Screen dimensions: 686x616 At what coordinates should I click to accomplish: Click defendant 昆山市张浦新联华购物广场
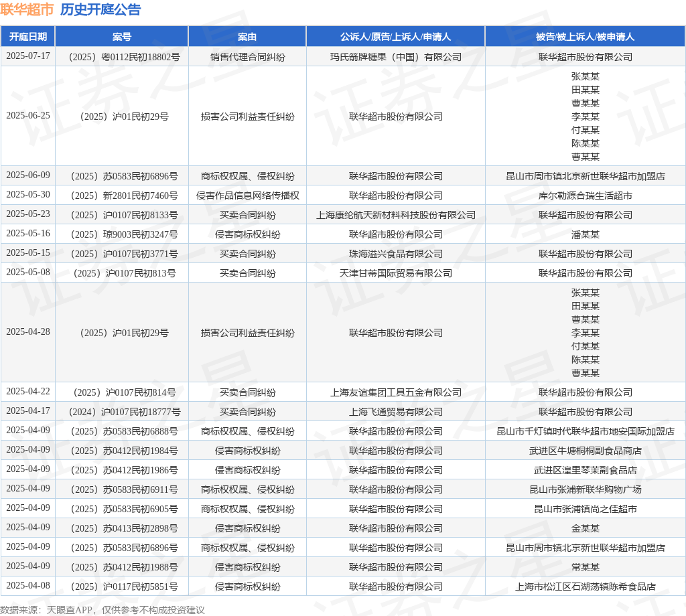pyautogui.click(x=585, y=490)
